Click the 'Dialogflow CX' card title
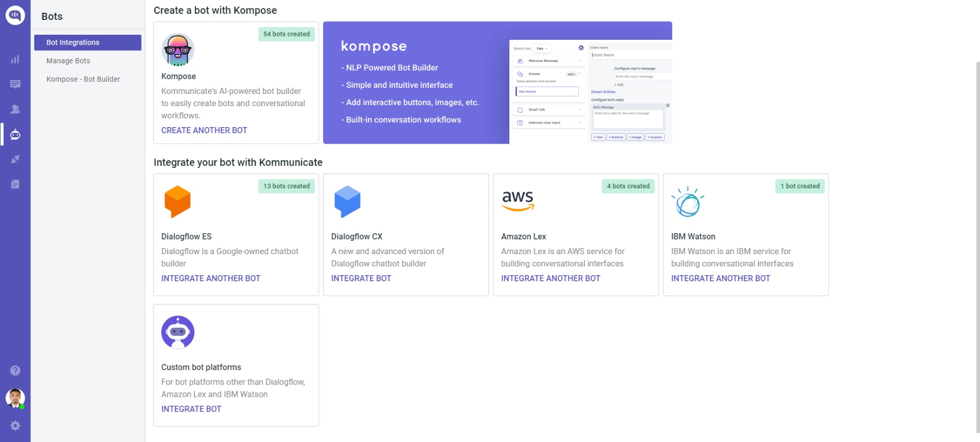Image resolution: width=980 pixels, height=442 pixels. point(357,236)
